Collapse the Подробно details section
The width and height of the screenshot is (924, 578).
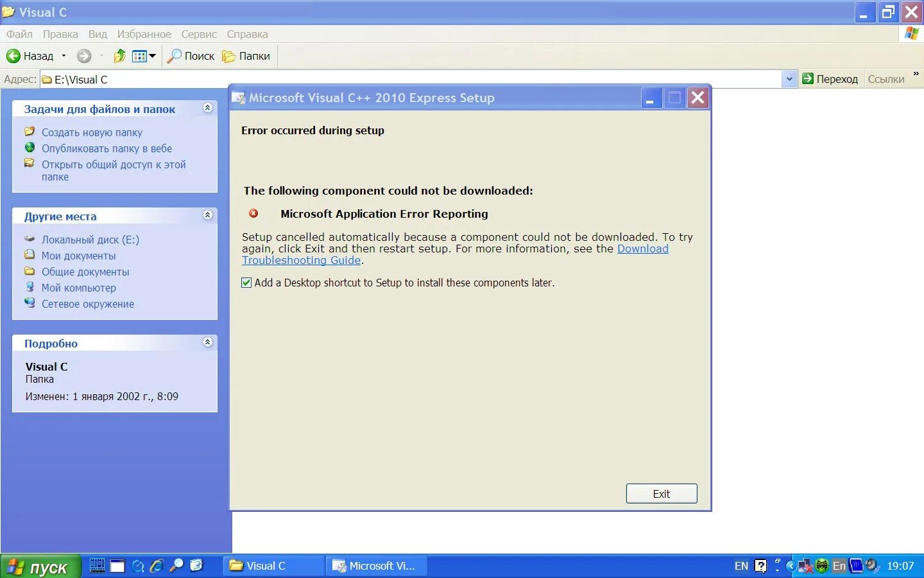point(207,342)
